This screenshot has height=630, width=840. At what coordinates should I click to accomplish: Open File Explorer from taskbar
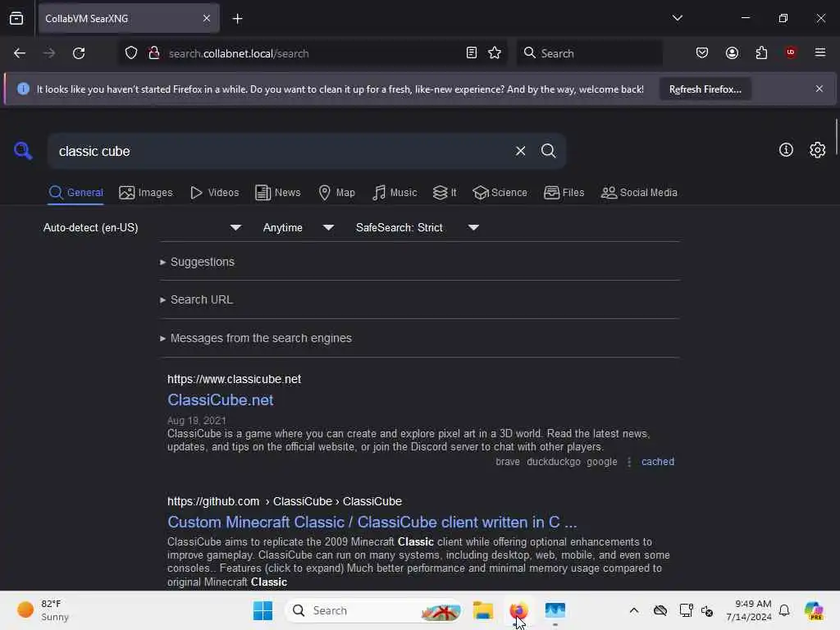pos(482,610)
